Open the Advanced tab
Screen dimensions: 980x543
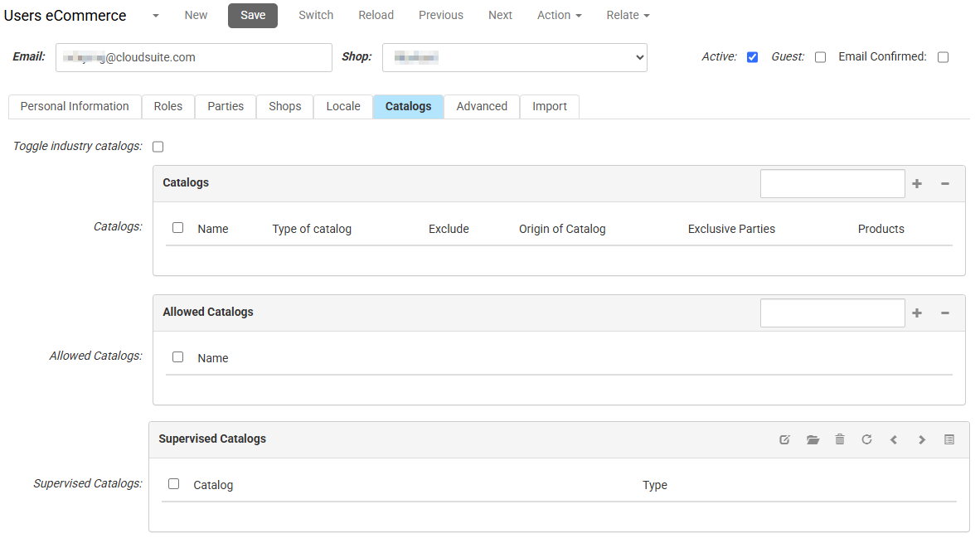pyautogui.click(x=482, y=106)
